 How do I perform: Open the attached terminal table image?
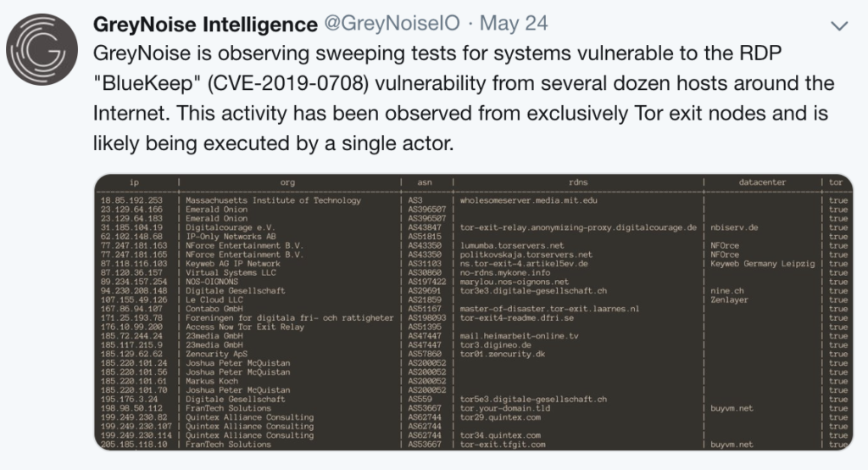[474, 312]
